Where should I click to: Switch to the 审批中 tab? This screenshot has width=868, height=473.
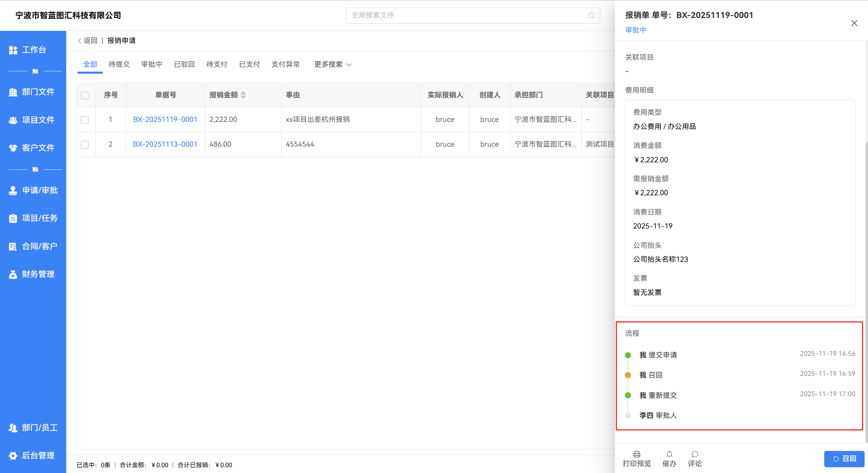(x=151, y=65)
